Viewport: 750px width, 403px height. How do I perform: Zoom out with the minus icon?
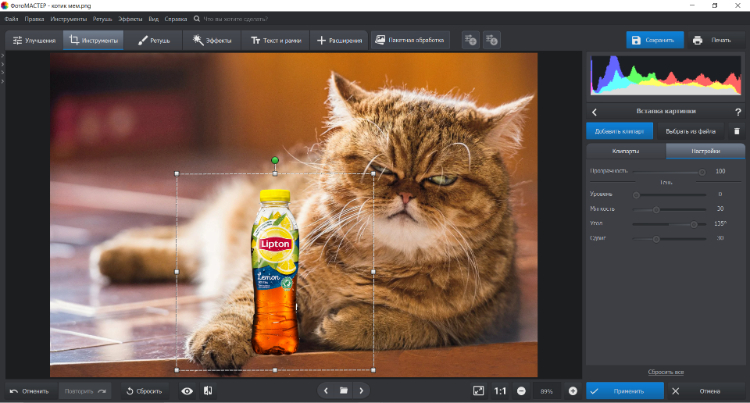click(521, 390)
